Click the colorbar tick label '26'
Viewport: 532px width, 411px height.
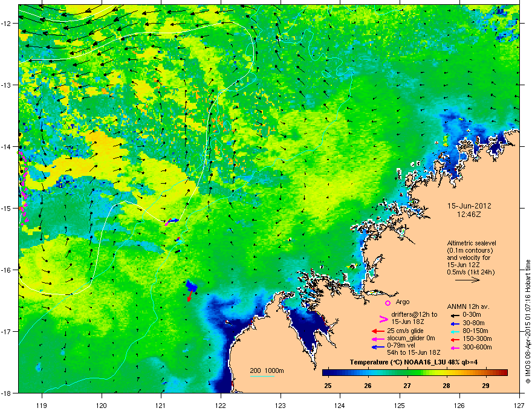(368, 386)
